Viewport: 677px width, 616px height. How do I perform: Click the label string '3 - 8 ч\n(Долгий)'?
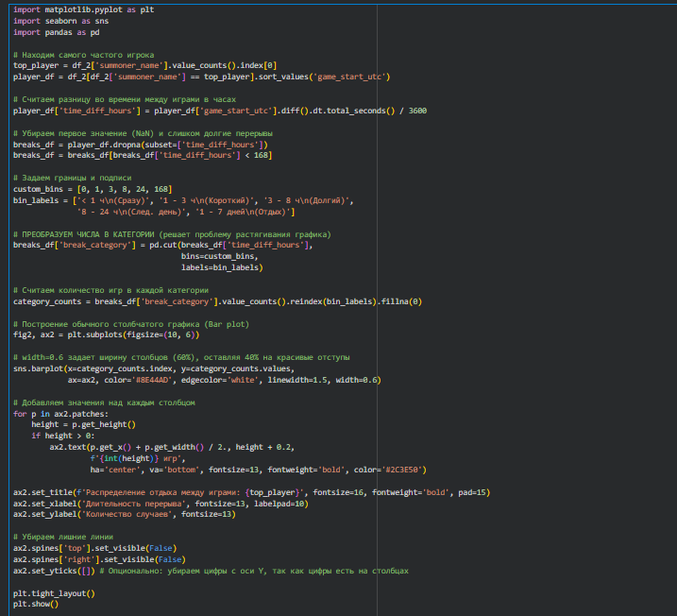point(308,200)
